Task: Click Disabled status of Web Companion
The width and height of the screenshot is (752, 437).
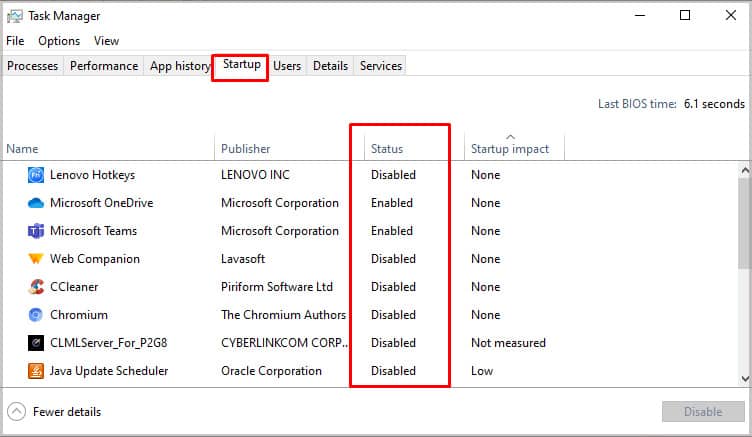Action: (393, 259)
